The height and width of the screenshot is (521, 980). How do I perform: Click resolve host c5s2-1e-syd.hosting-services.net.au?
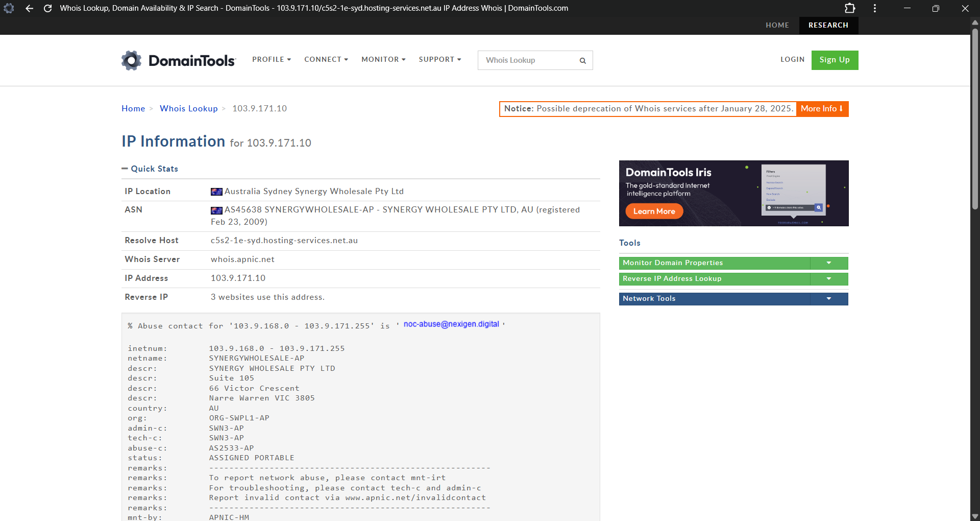click(284, 241)
